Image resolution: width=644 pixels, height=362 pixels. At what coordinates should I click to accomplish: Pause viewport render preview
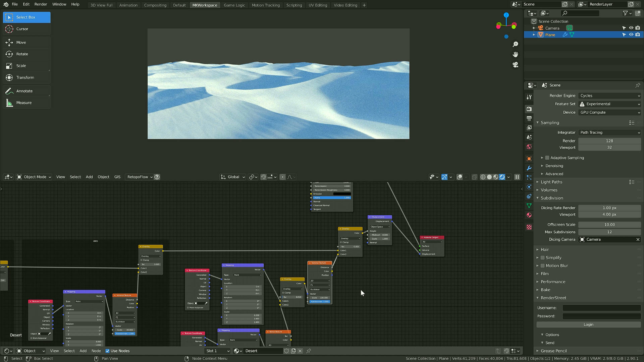pyautogui.click(x=517, y=177)
